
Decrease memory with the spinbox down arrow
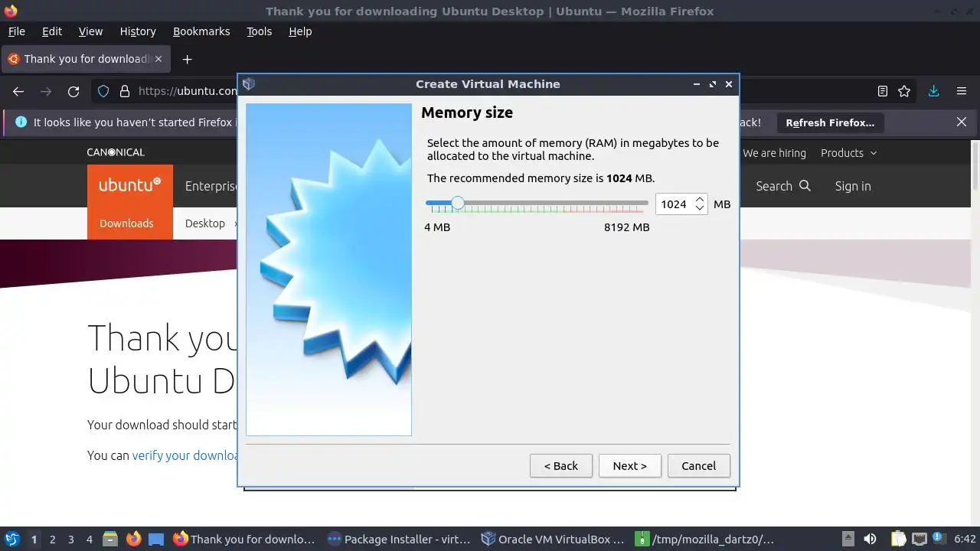click(700, 209)
